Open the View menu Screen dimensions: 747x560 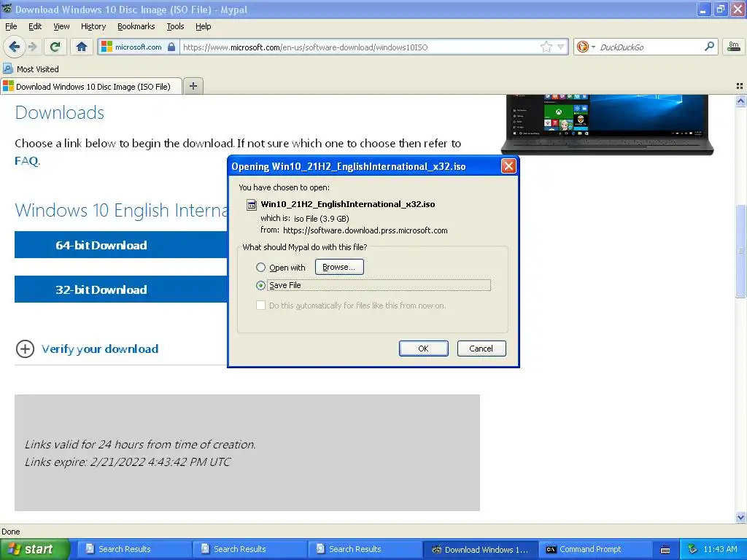(61, 26)
